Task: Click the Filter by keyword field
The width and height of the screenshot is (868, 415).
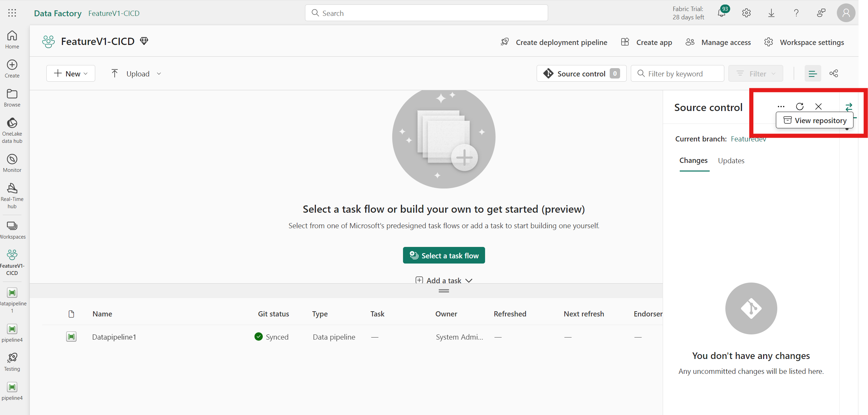Action: click(677, 73)
